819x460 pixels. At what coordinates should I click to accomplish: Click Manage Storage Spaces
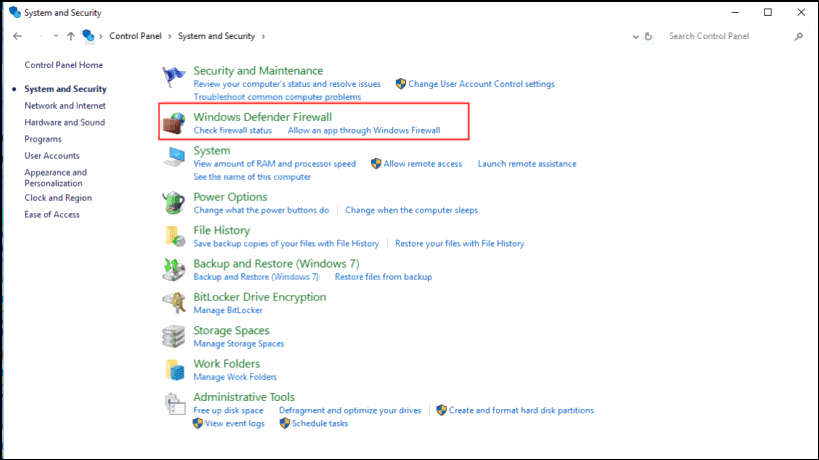click(239, 344)
